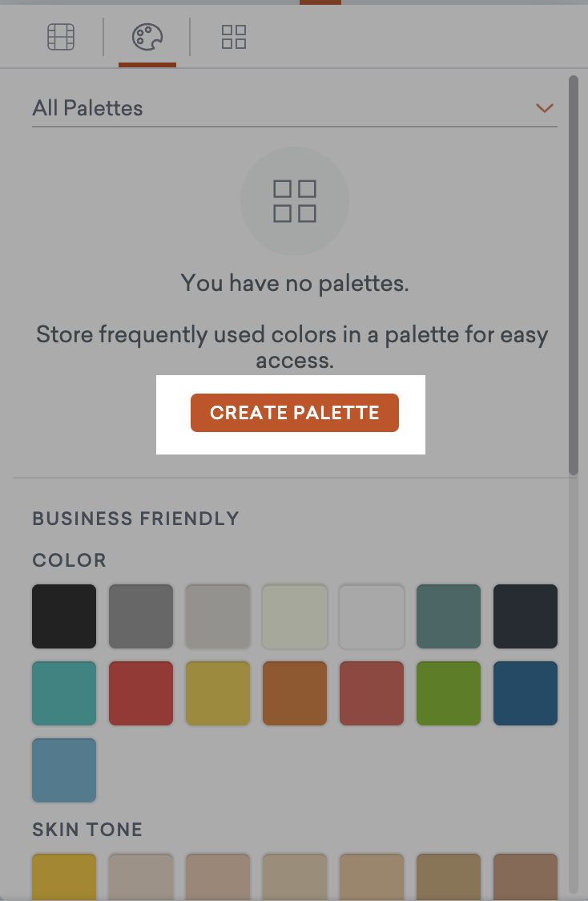
Task: Pick the mustard yellow business-friendly color
Action: [x=217, y=693]
